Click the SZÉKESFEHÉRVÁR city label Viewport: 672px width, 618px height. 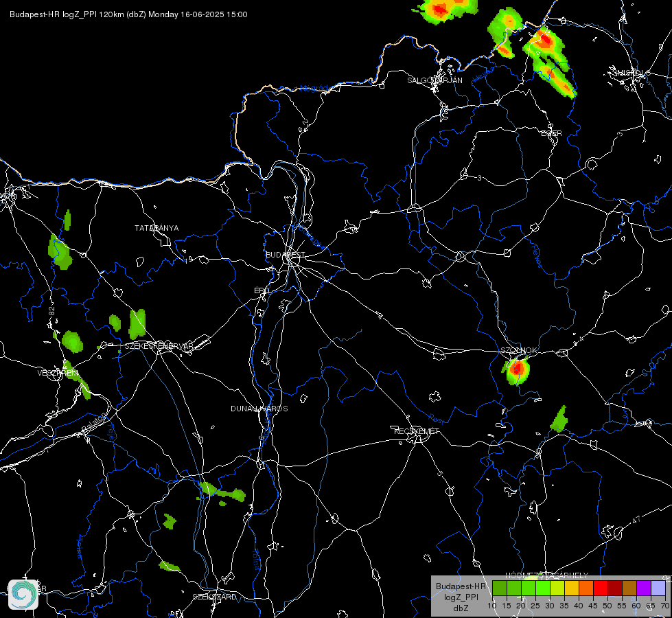coord(159,345)
